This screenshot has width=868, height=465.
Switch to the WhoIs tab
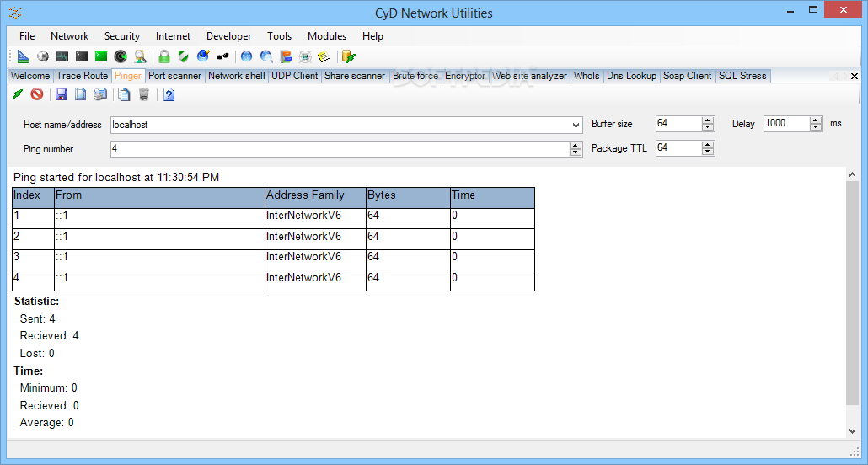pyautogui.click(x=587, y=76)
